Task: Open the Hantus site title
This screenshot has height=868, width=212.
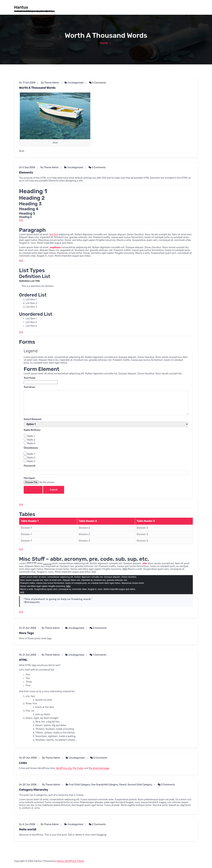Action: click(x=21, y=7)
